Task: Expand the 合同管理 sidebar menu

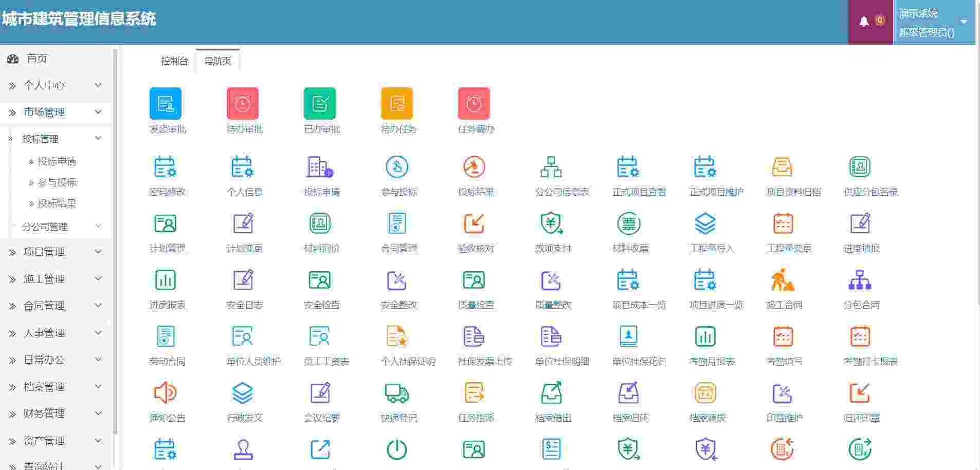Action: tap(56, 306)
